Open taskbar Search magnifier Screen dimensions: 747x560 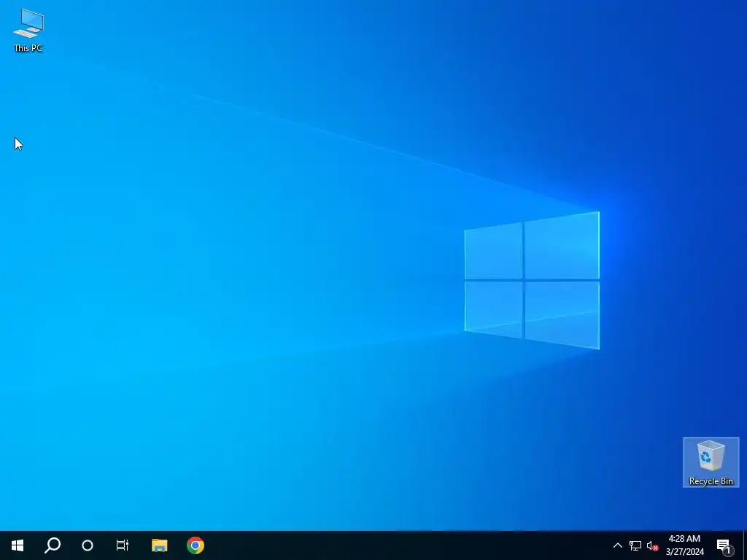click(53, 545)
